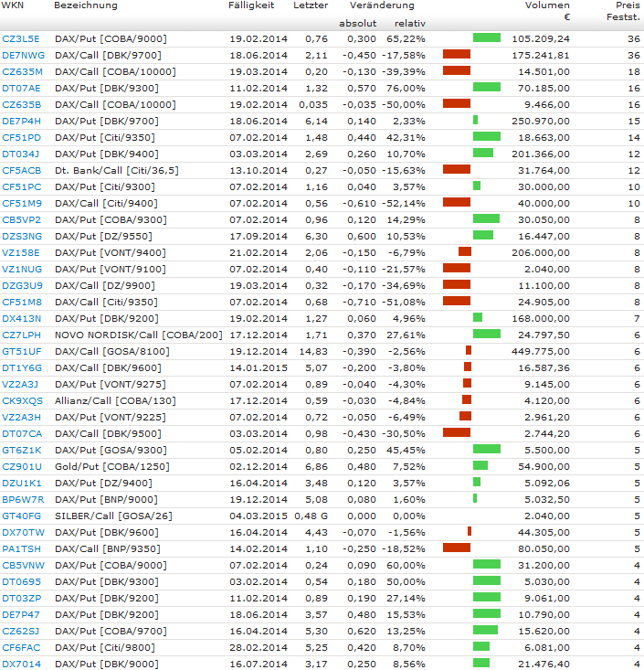
Task: Open the CZ901U Gold warrant link
Action: point(22,466)
